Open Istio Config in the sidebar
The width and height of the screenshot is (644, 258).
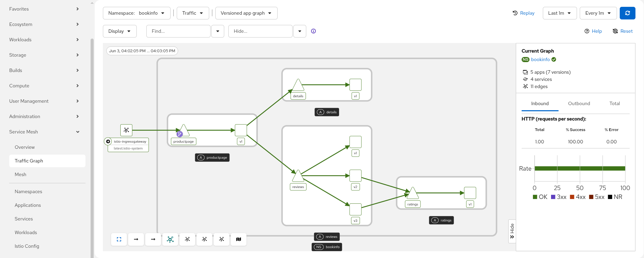(27, 246)
